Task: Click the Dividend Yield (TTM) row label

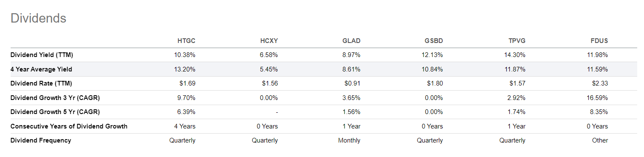Action: (39, 55)
